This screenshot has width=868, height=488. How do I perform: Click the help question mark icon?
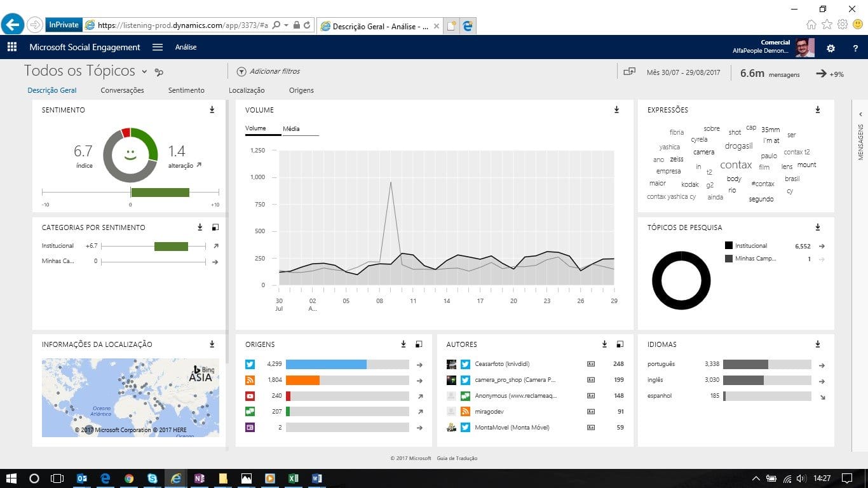point(855,48)
